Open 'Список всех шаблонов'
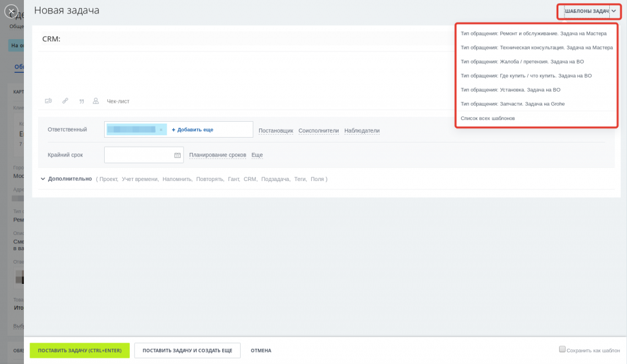 pos(488,118)
